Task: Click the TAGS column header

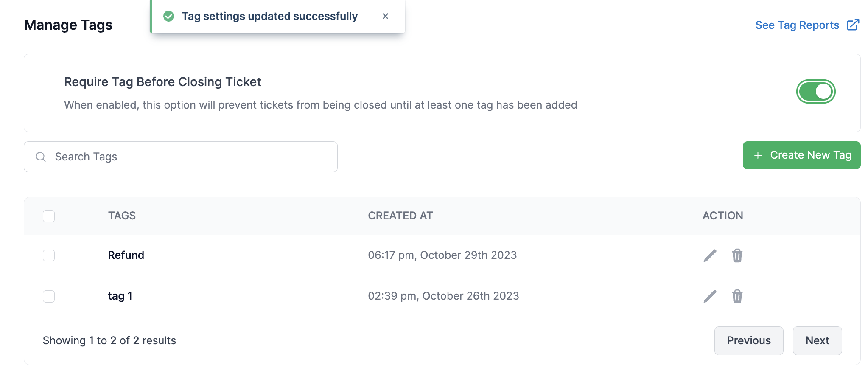Action: pos(122,216)
